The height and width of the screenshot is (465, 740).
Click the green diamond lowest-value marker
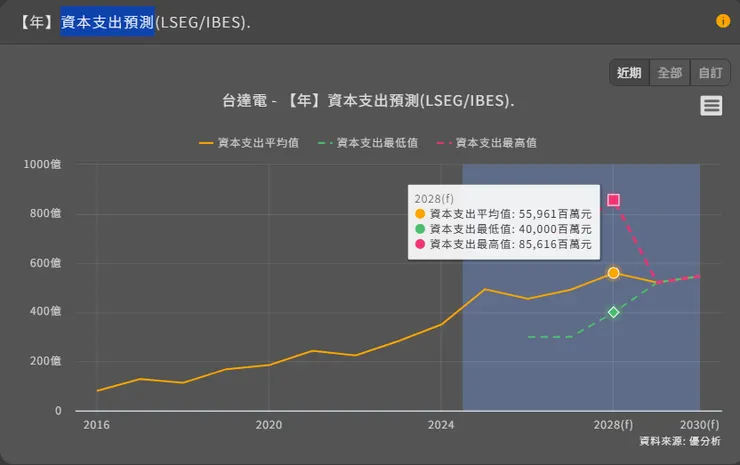click(x=613, y=312)
